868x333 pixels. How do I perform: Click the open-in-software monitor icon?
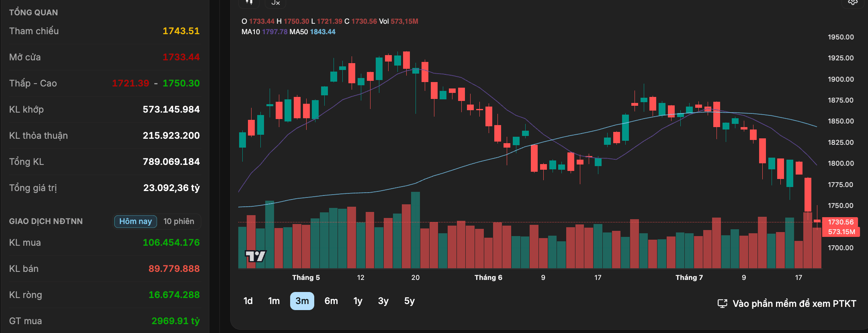pyautogui.click(x=723, y=304)
